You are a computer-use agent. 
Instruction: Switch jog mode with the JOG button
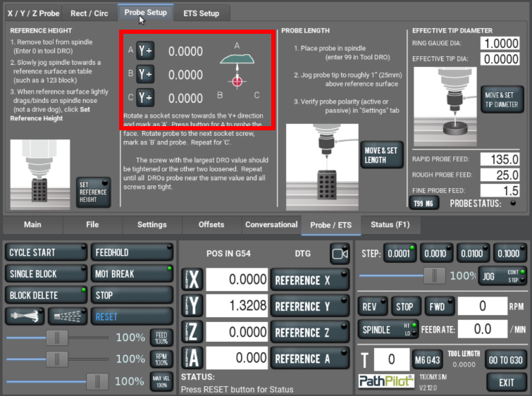coord(500,276)
